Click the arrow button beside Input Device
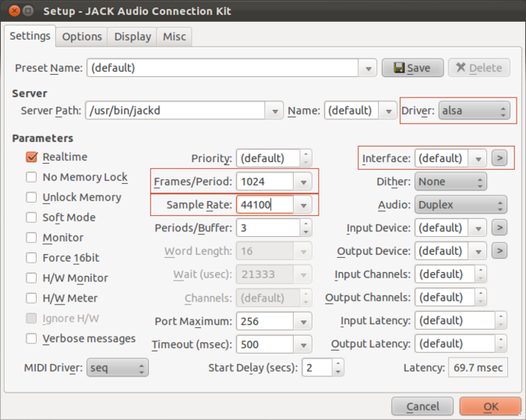 coord(499,228)
